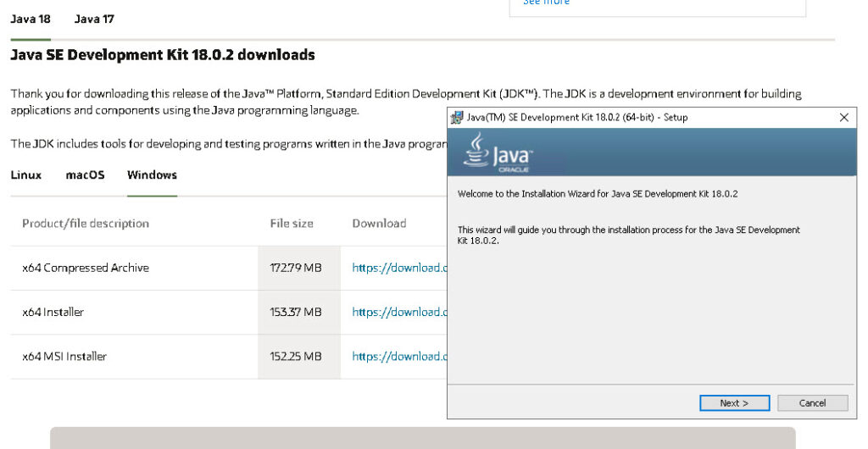Image resolution: width=868 pixels, height=449 pixels.
Task: Click the 'x64 Installer' description cell
Action: click(134, 313)
